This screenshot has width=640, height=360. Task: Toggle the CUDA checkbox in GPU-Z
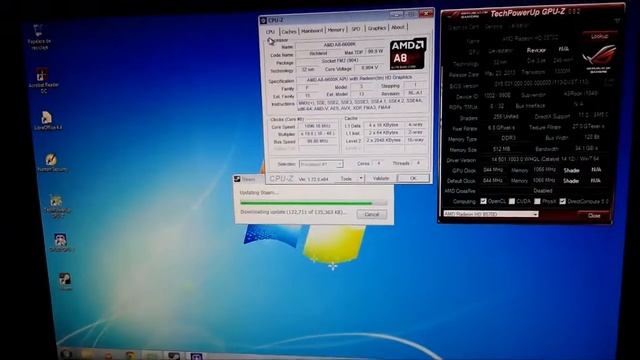click(x=512, y=201)
